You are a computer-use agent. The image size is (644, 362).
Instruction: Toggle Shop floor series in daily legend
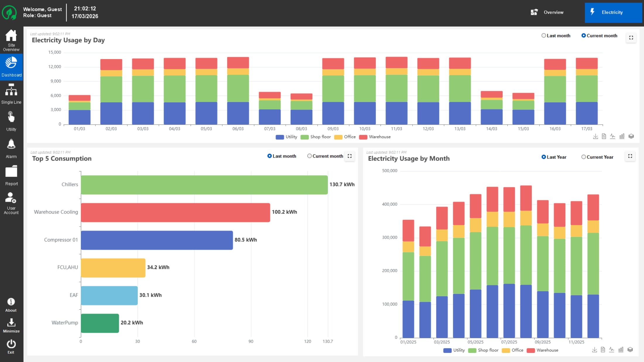tap(316, 137)
